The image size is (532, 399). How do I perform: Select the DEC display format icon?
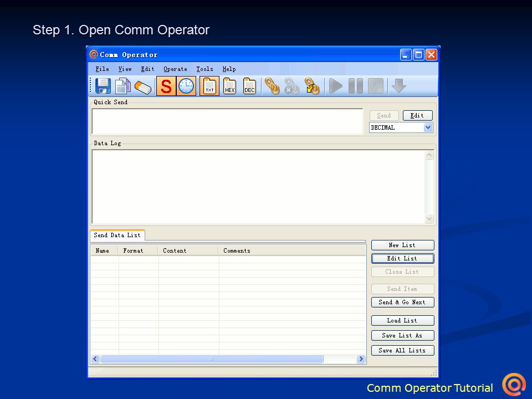249,86
